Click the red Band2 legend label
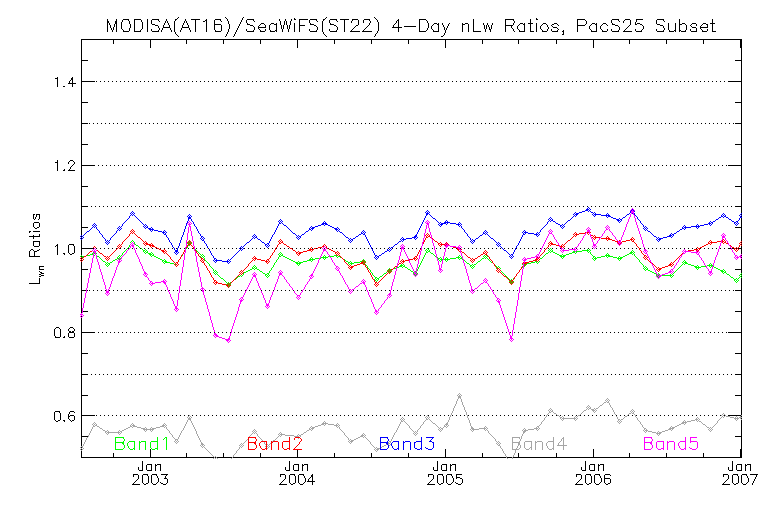This screenshot has width=768, height=512. point(274,444)
